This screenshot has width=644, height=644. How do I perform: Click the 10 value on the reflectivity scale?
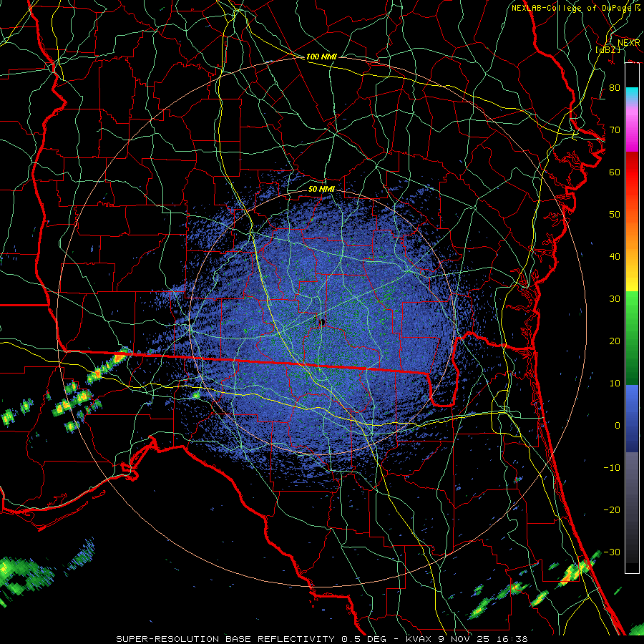point(615,384)
